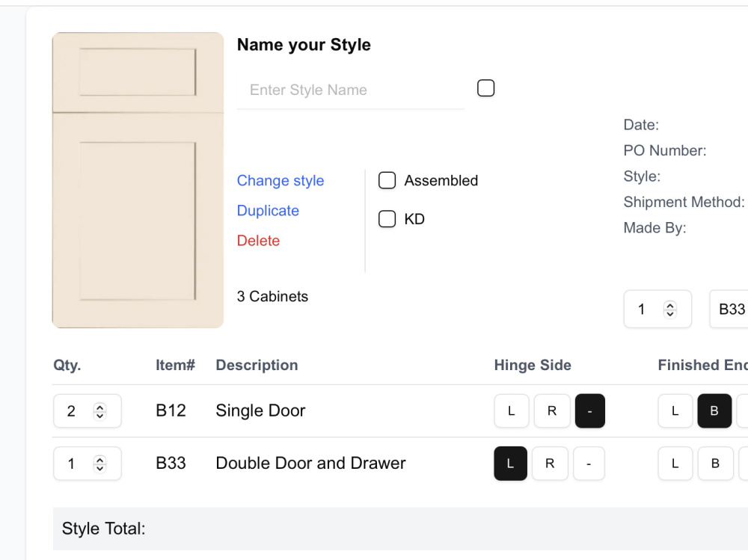
Task: Click the 3 Cabinets count text
Action: [272, 297]
